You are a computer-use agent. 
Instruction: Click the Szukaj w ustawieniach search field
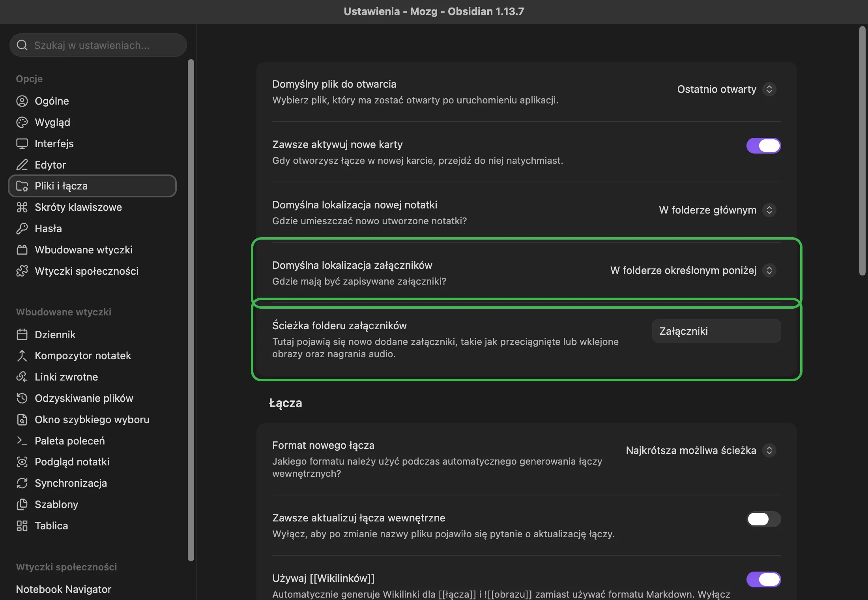(x=98, y=45)
